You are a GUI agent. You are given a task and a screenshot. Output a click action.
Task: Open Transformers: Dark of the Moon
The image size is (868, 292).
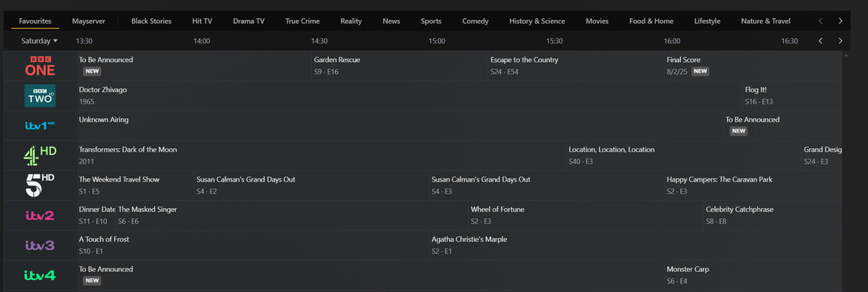coord(321,155)
